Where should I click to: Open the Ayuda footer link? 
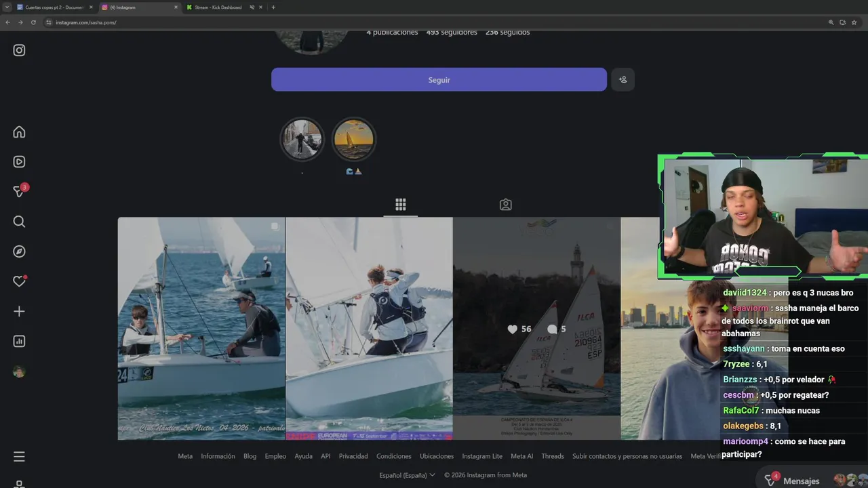[x=303, y=456]
